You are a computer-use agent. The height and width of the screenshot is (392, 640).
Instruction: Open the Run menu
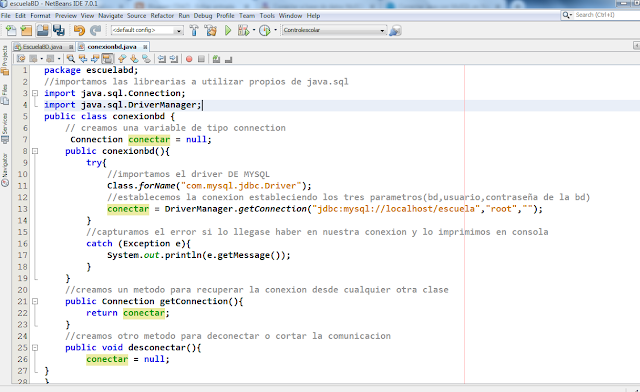tap(184, 16)
